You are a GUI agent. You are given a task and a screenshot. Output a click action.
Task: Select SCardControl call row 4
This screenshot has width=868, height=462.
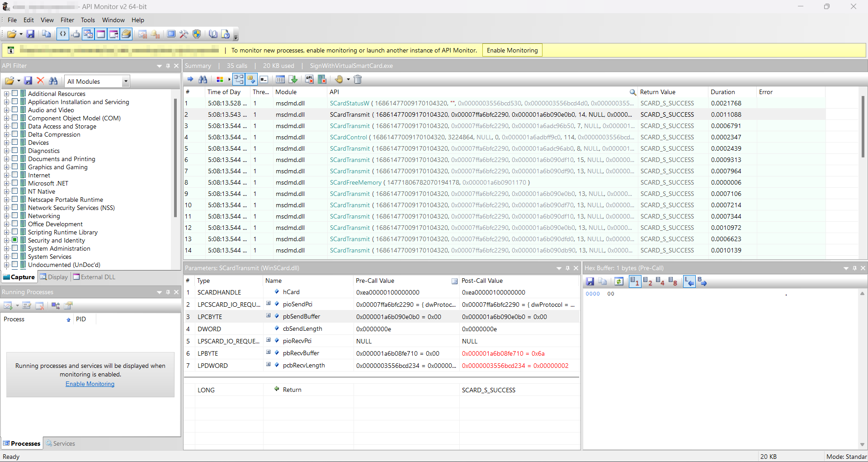504,137
